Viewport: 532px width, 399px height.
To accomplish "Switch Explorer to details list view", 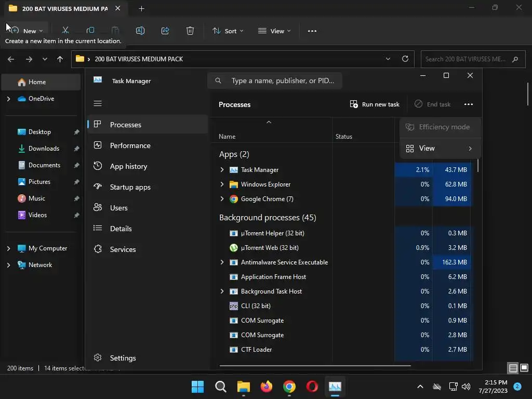I will tap(513, 368).
